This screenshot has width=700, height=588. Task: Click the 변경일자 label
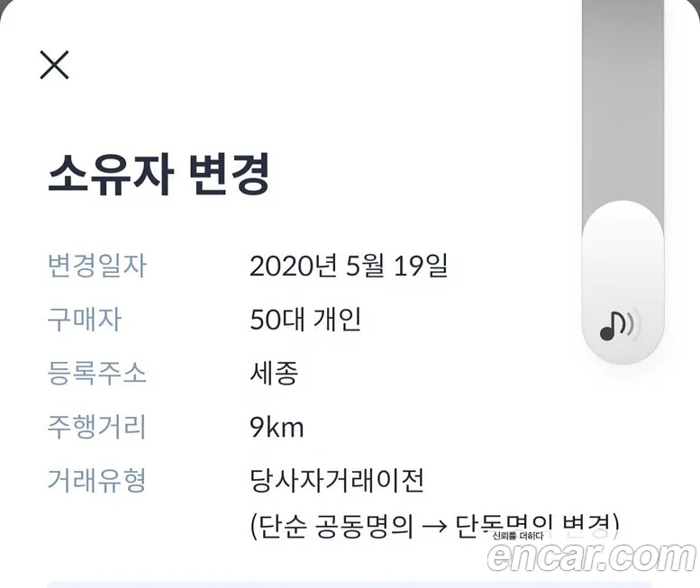(x=97, y=266)
